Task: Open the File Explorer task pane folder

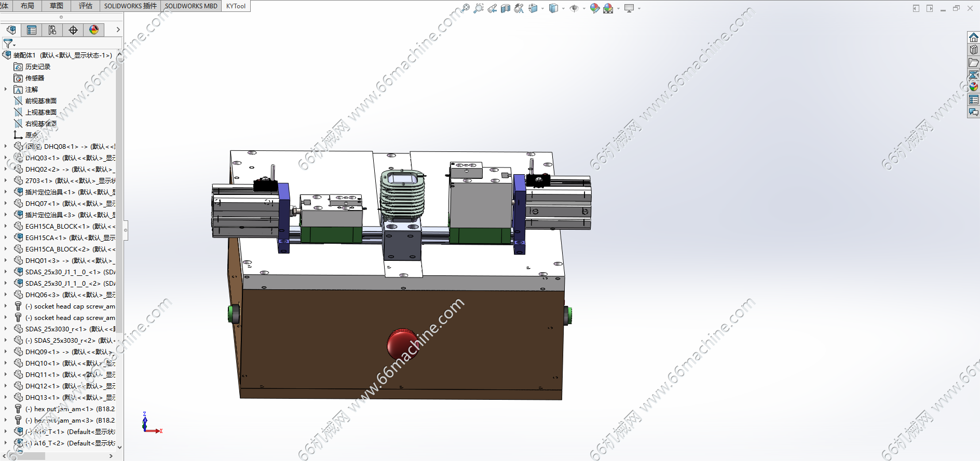Action: point(973,62)
